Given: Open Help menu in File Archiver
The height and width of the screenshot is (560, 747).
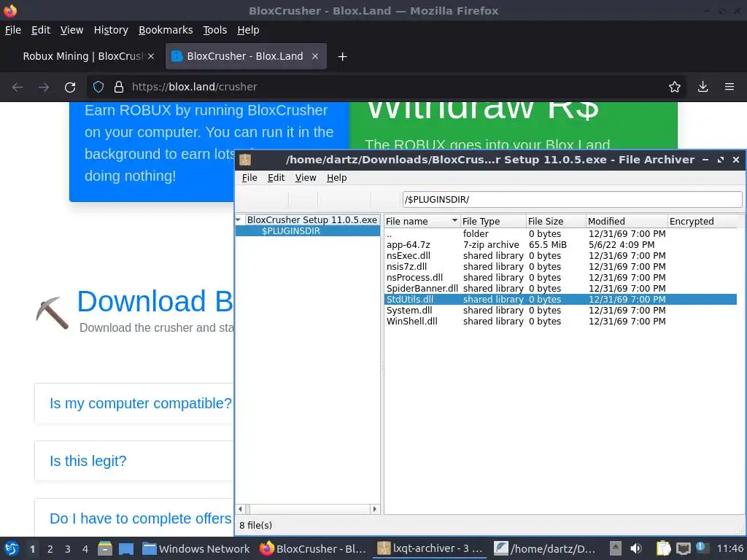Looking at the screenshot, I should click(x=336, y=178).
